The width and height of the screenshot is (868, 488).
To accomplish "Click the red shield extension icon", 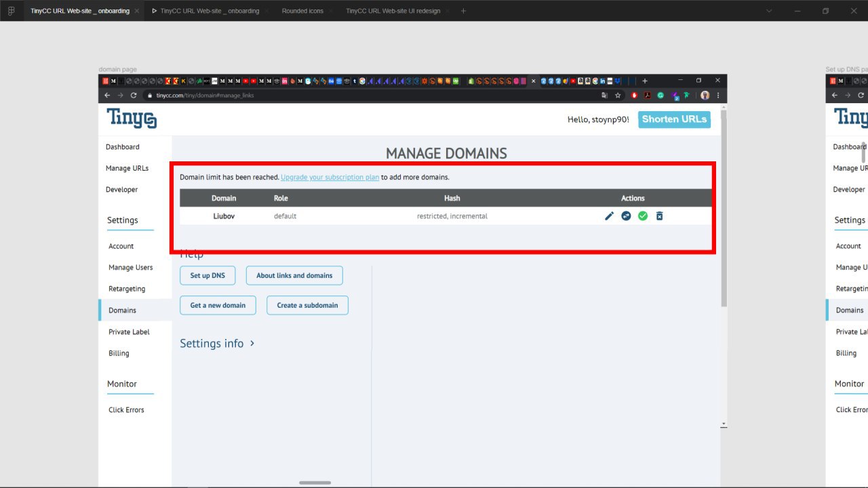I will click(x=635, y=96).
